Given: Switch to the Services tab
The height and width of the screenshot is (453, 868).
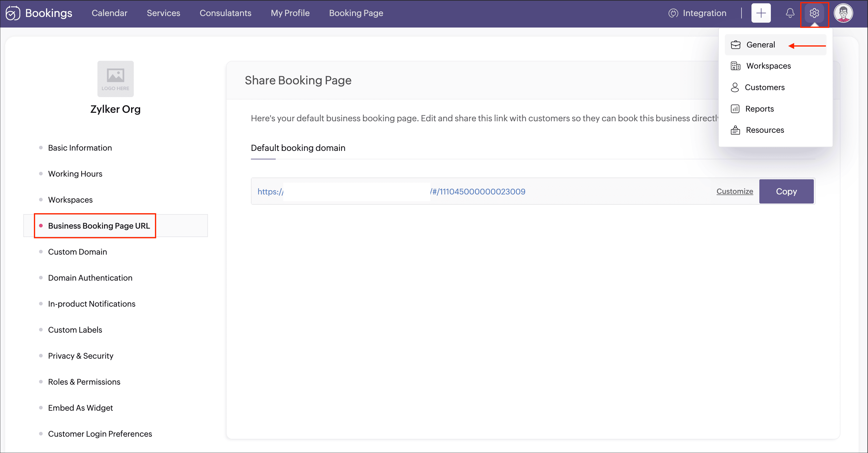Looking at the screenshot, I should (x=163, y=13).
